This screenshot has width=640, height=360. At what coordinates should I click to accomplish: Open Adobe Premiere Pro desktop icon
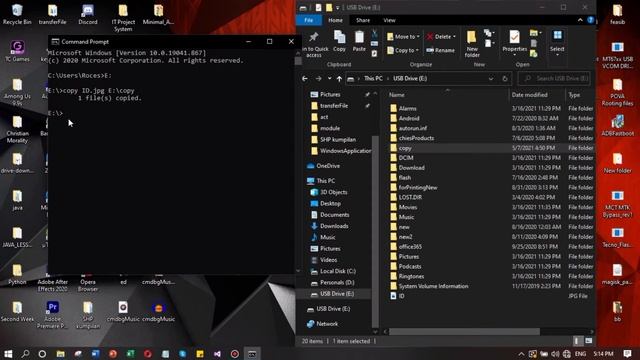(53, 315)
